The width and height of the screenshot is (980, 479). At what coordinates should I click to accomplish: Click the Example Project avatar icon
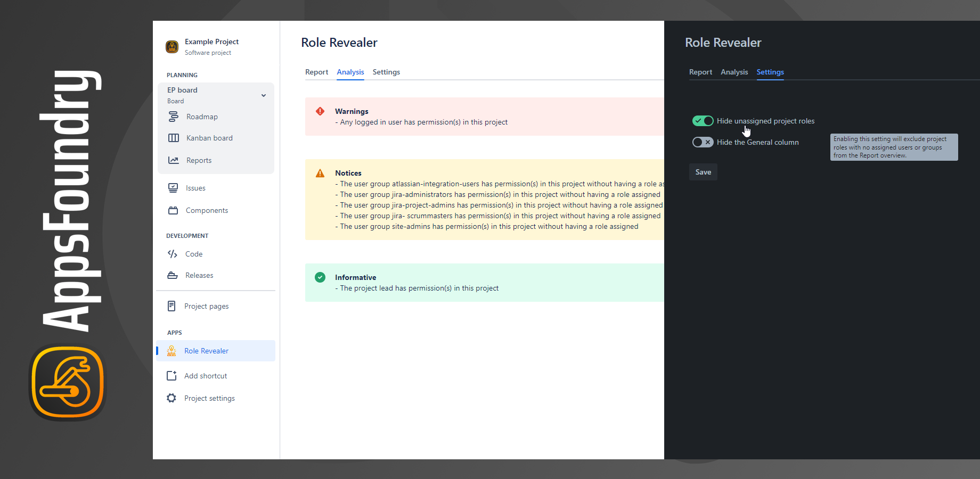tap(172, 47)
